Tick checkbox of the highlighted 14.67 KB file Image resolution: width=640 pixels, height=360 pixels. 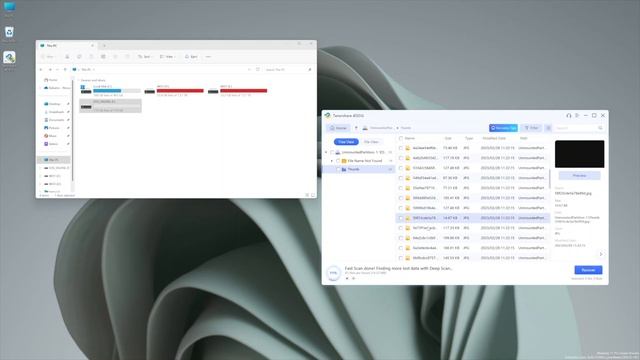tap(401, 218)
